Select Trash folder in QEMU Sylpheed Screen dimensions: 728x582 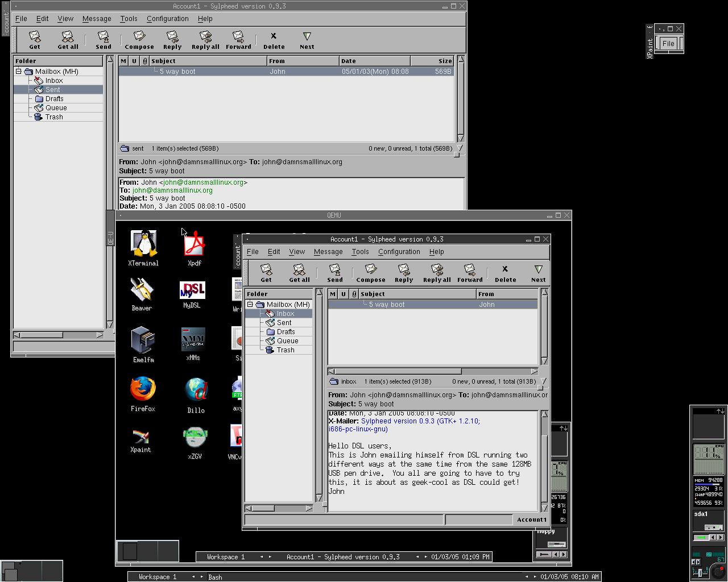286,350
